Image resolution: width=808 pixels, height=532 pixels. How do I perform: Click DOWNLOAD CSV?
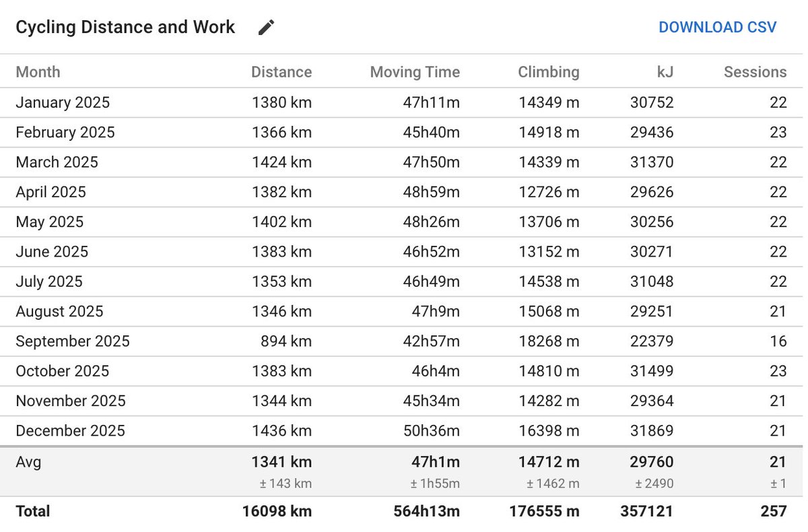tap(718, 27)
